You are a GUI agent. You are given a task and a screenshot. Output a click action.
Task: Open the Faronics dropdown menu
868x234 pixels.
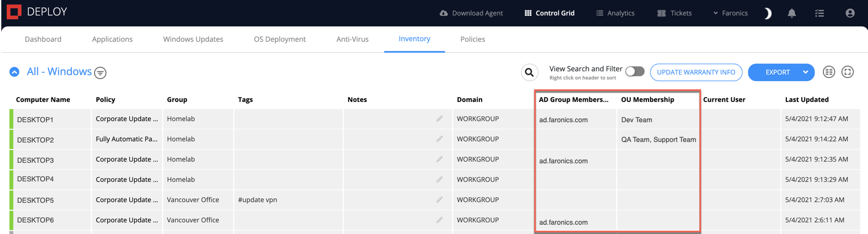click(x=730, y=13)
